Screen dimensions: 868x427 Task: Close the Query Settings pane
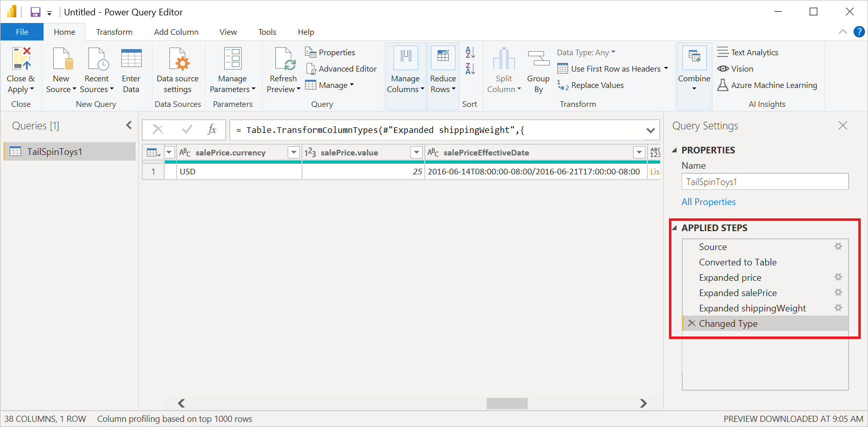(843, 125)
